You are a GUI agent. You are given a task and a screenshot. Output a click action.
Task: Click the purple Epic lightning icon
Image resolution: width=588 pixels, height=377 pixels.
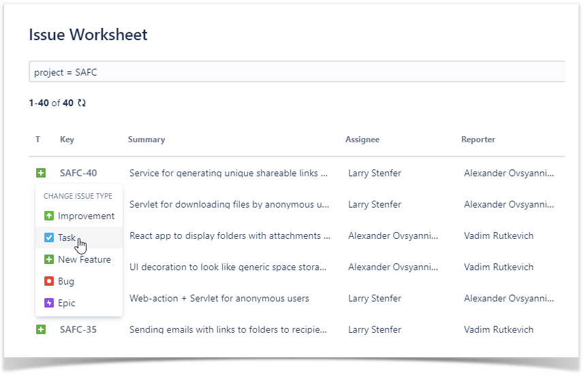pyautogui.click(x=48, y=304)
